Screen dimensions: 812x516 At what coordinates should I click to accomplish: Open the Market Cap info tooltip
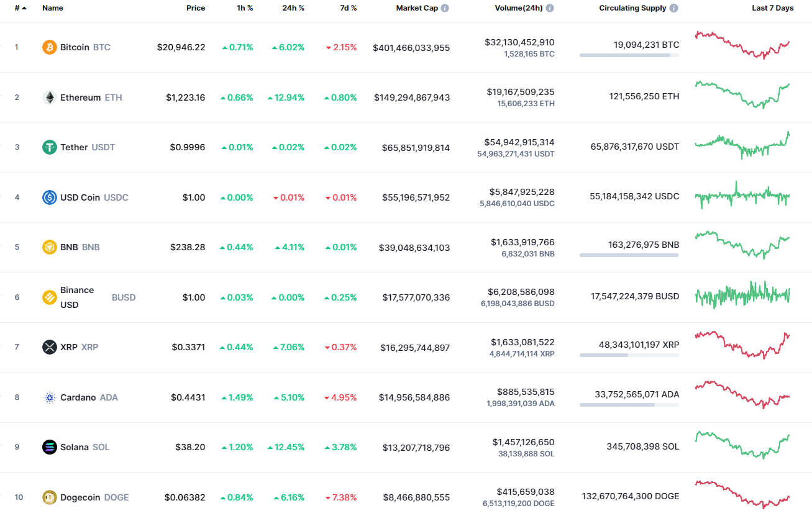(x=445, y=7)
